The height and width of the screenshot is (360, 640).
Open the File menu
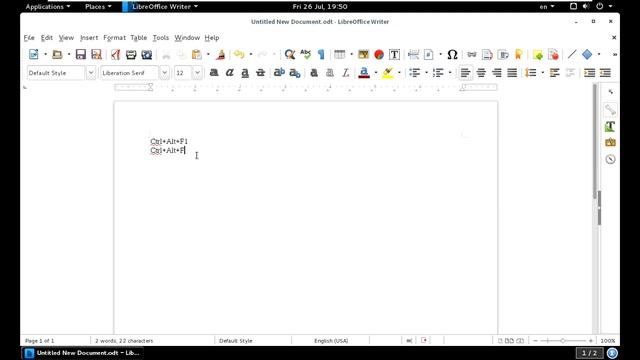pos(29,38)
